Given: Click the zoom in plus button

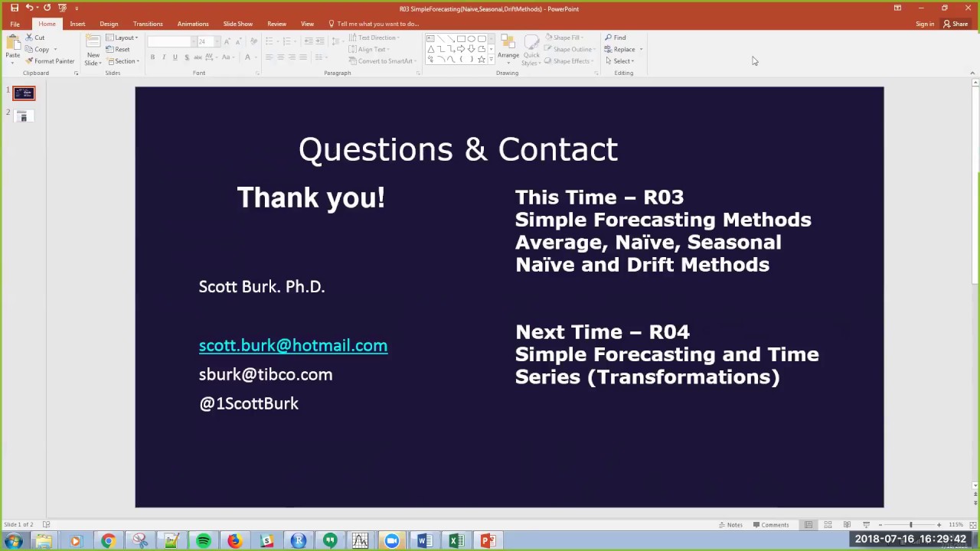Looking at the screenshot, I should click(939, 525).
